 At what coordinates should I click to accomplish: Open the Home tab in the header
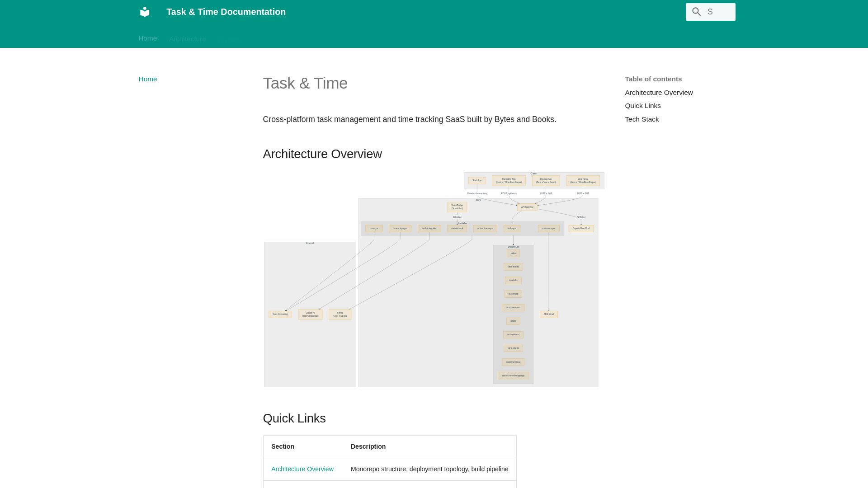pyautogui.click(x=147, y=38)
